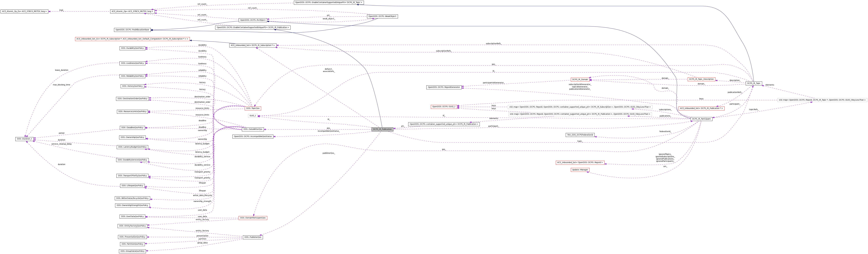868x254 pixels.
Task: Open TAO_DDS_DCPSFederationId node
Action: (580, 135)
